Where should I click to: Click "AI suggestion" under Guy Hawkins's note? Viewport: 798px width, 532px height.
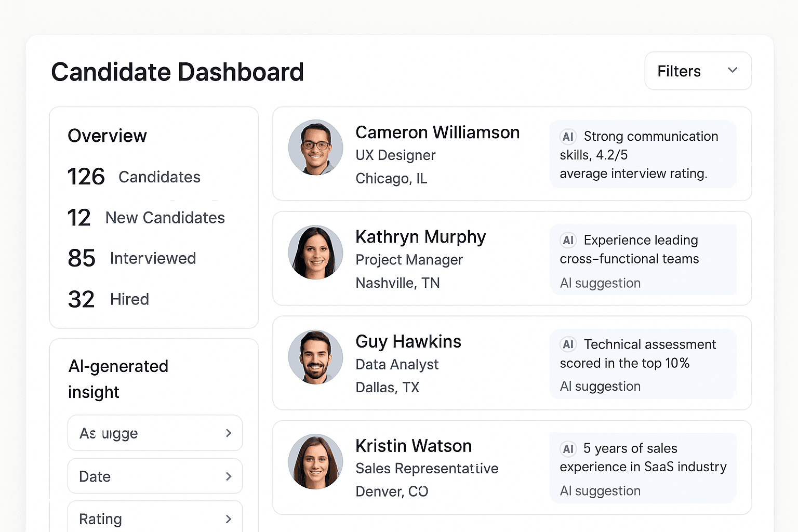pyautogui.click(x=600, y=386)
